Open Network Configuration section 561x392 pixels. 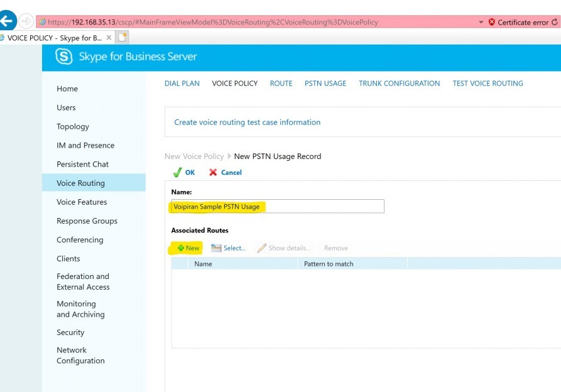click(80, 355)
